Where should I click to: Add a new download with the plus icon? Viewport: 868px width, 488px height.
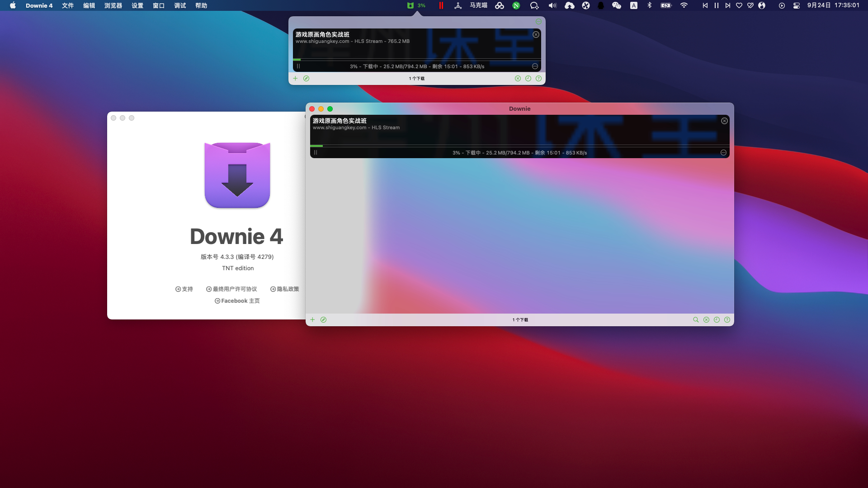[312, 319]
